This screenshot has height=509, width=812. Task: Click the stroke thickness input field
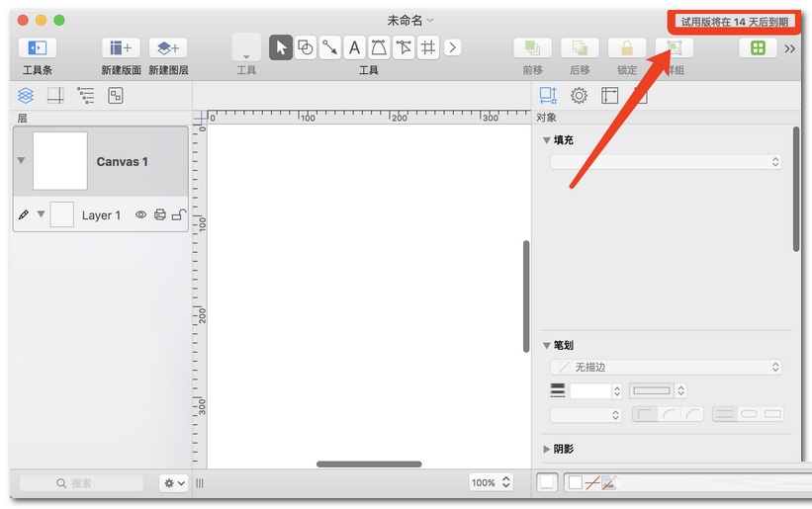(x=590, y=390)
